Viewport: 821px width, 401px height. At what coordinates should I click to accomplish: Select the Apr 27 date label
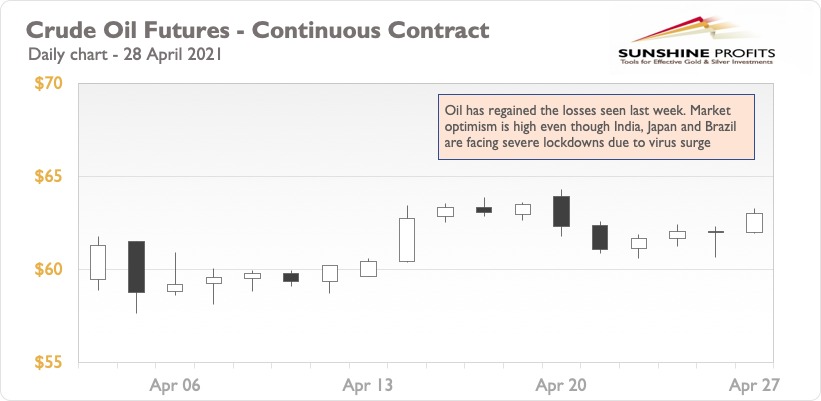[754, 386]
